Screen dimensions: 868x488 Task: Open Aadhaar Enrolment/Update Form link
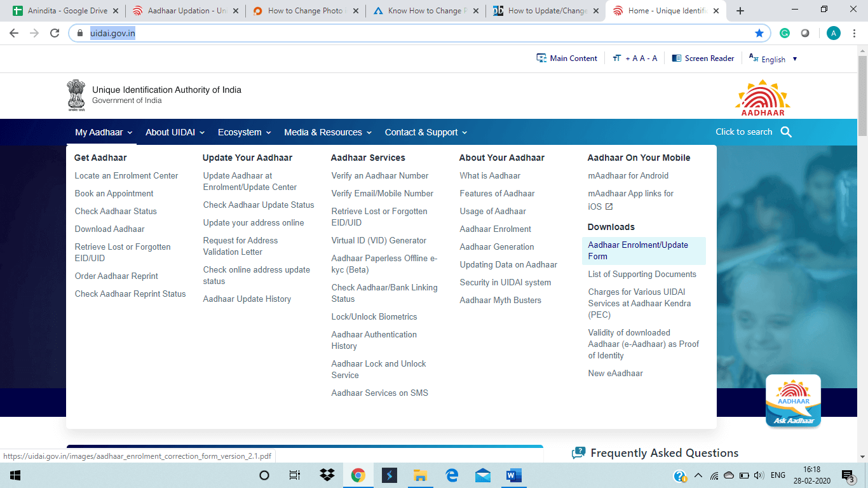638,250
